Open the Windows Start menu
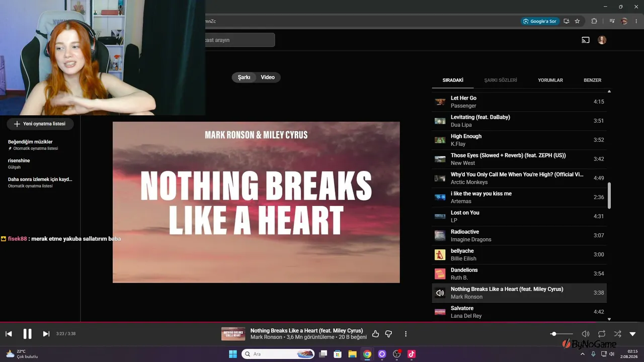The image size is (644, 362). click(x=233, y=354)
